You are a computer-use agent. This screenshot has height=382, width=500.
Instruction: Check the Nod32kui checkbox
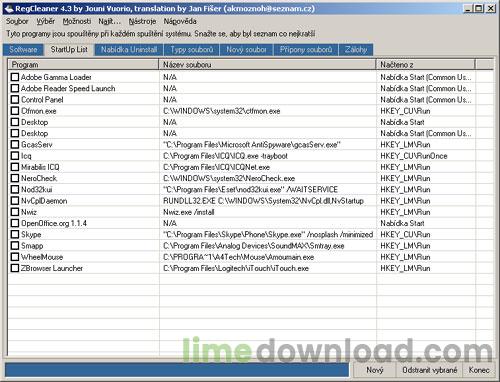pos(15,189)
